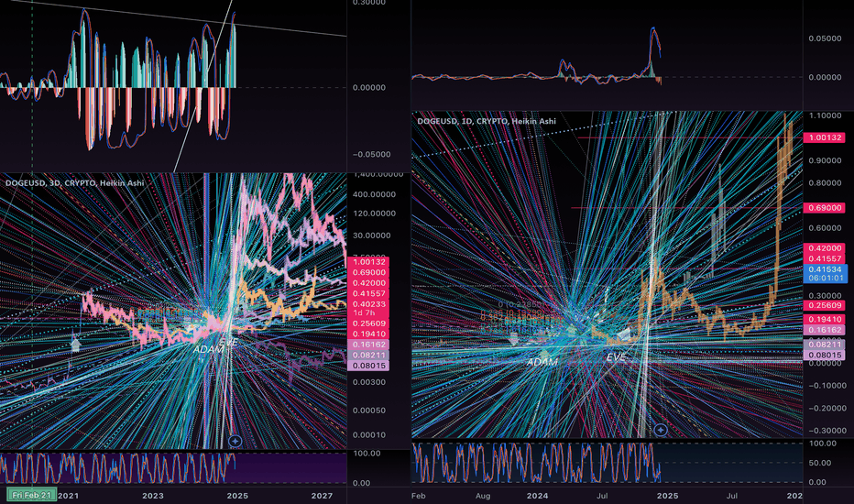Click the 400.00000 value on 3D price scale
Viewport: 854px width, 504px height.
(374, 194)
